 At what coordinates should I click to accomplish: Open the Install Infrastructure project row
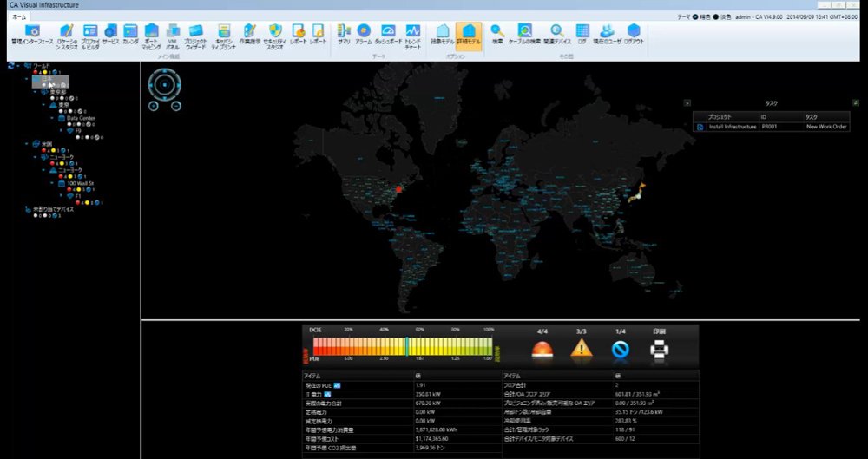click(772, 127)
